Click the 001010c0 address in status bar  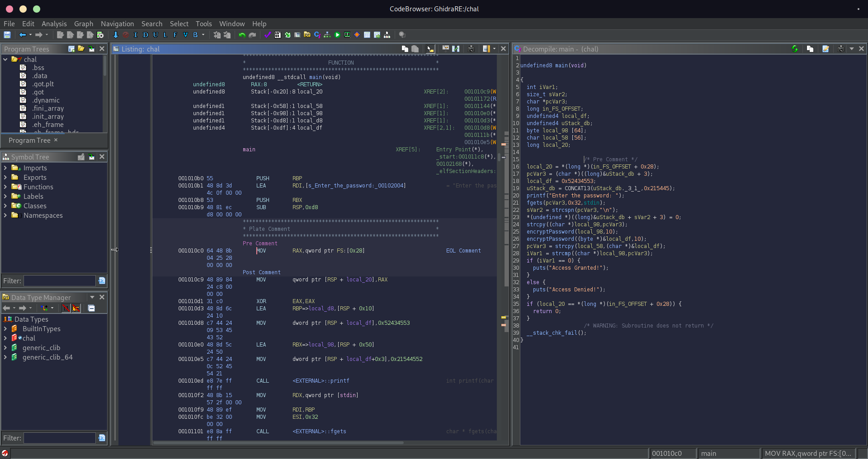pos(667,453)
